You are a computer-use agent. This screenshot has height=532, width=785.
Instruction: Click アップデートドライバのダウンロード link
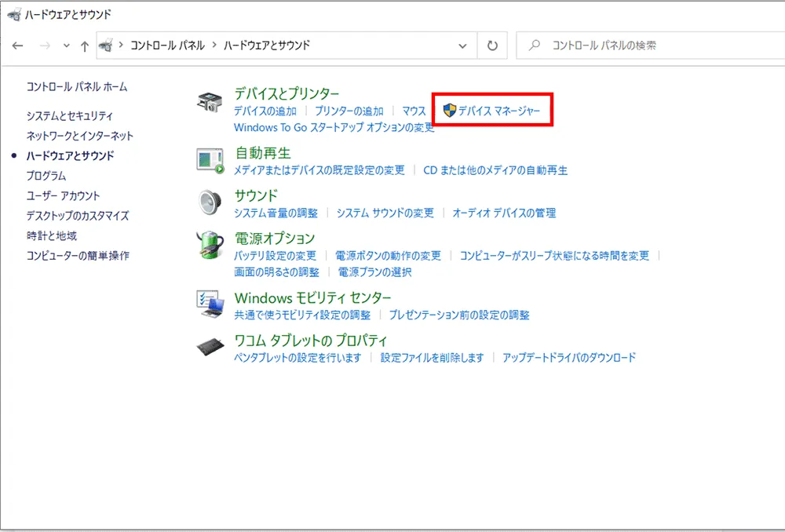[569, 357]
